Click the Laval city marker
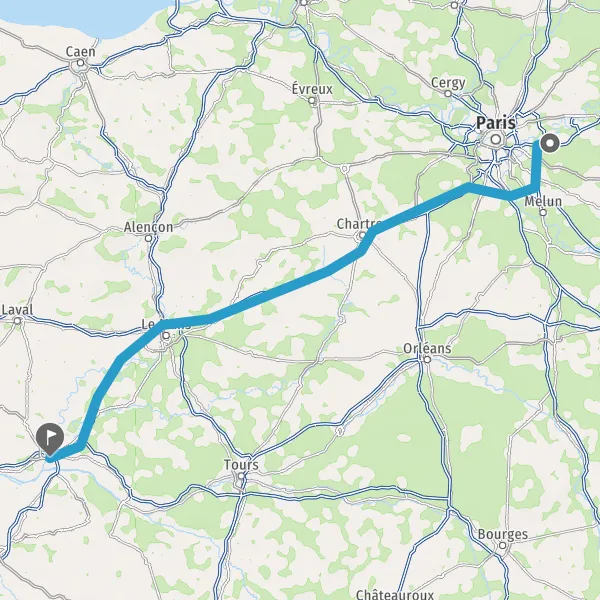The image size is (600, 600). point(18,321)
